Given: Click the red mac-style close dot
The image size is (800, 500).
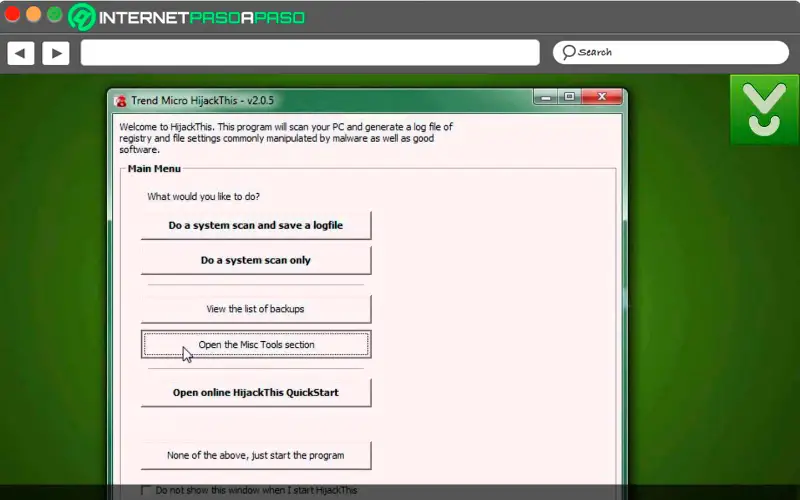Looking at the screenshot, I should 12,14.
